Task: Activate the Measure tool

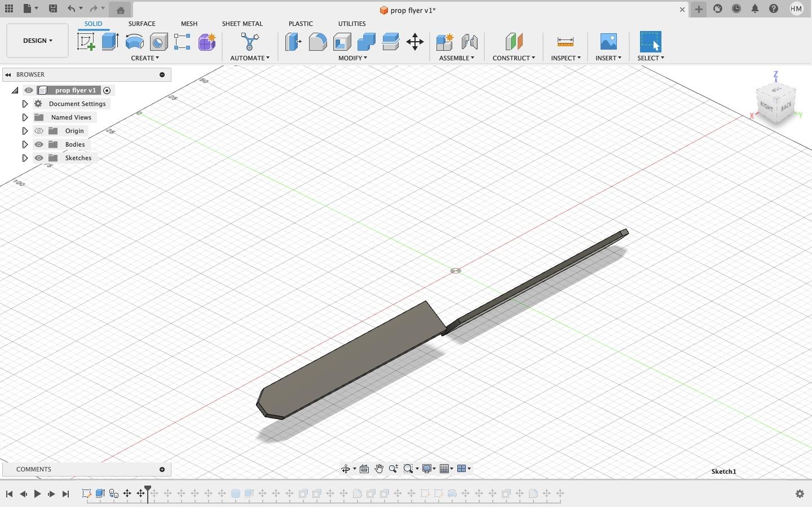Action: click(x=565, y=42)
